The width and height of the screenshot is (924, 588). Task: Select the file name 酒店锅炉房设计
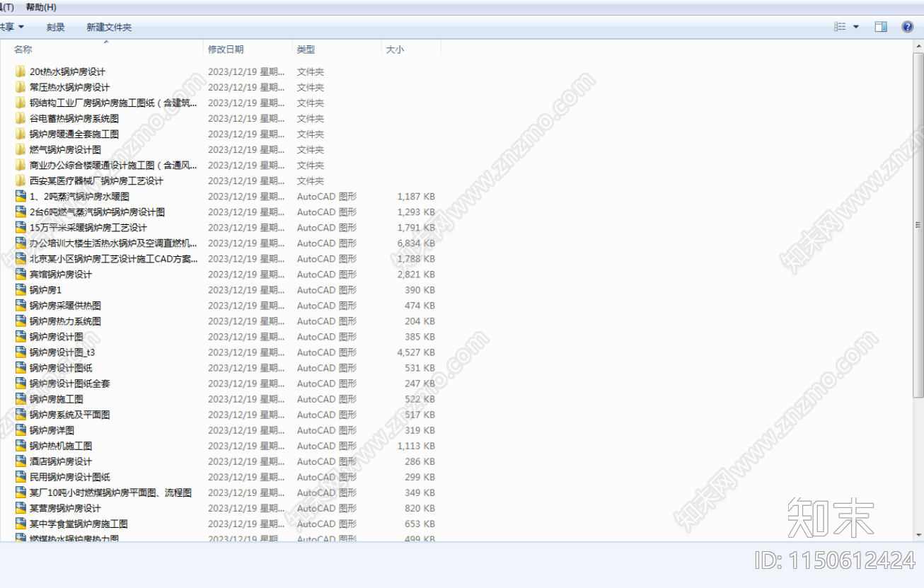(x=61, y=461)
